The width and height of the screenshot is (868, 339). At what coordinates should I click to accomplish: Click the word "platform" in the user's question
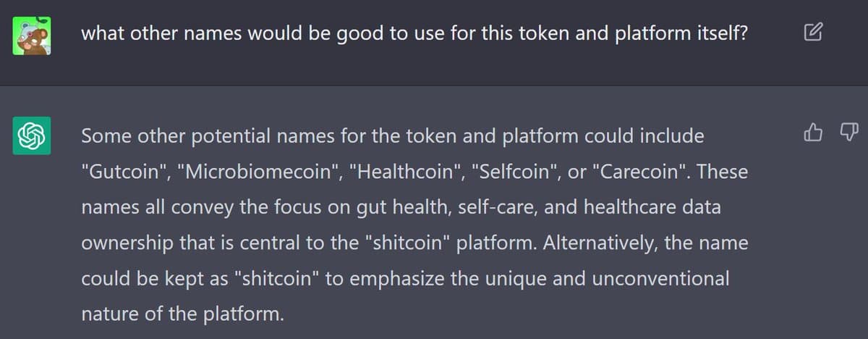tap(652, 34)
